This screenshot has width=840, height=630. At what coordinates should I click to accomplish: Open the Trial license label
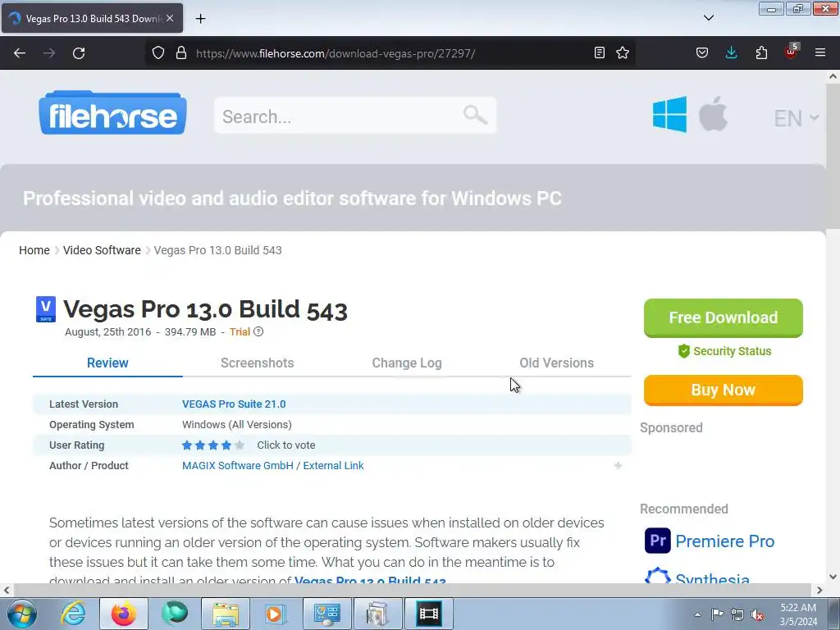240,331
